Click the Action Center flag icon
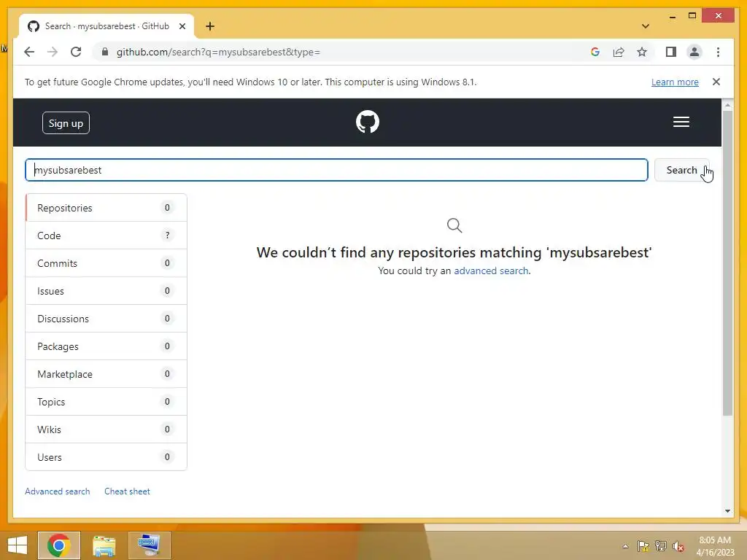This screenshot has width=747, height=560. point(643,546)
